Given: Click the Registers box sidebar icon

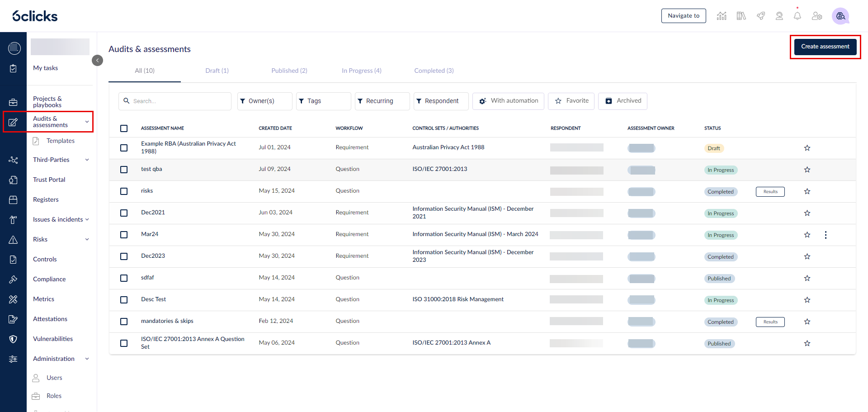Looking at the screenshot, I should (13, 200).
